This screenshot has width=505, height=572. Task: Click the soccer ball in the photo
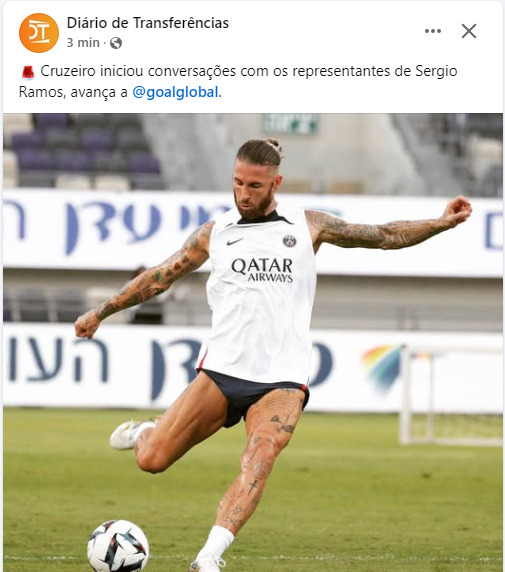coord(118,546)
